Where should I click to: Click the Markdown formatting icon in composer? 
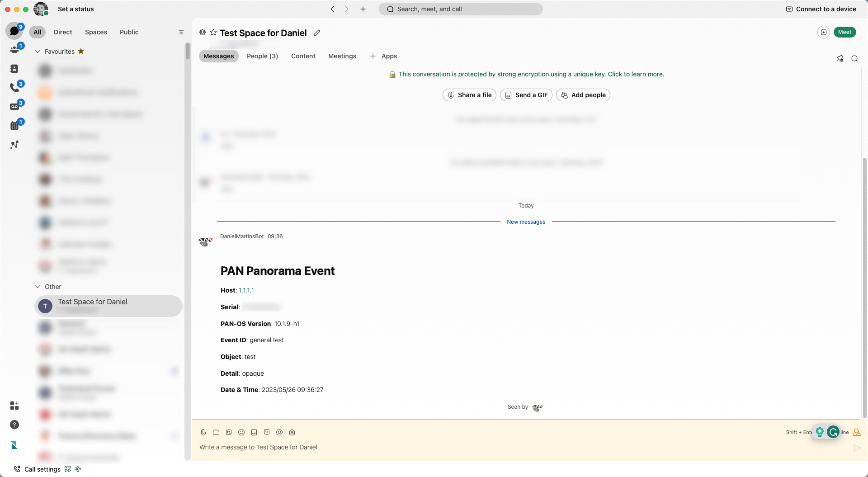coord(229,432)
